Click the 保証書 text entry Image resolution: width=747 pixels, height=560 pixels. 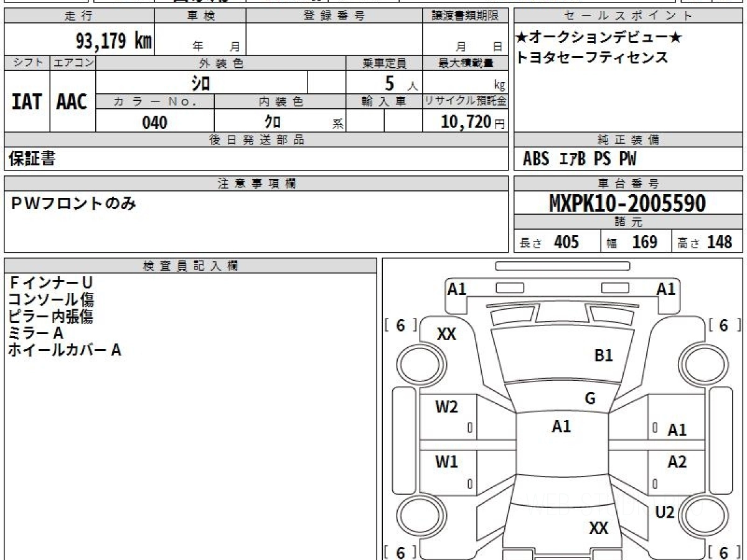32,159
